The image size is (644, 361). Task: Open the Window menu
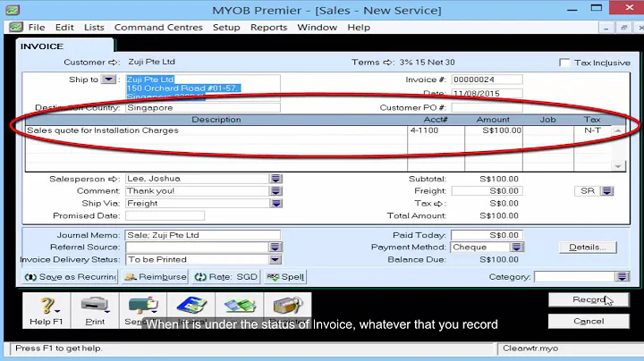point(317,28)
